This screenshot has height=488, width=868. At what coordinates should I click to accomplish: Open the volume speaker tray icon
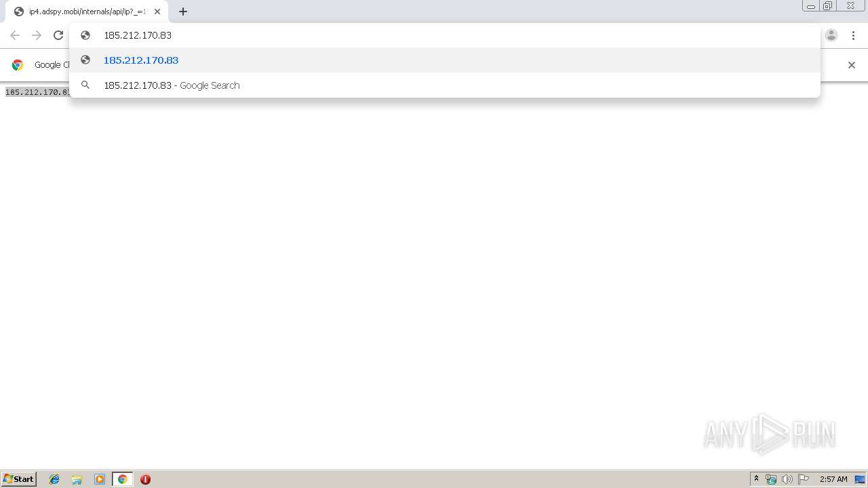tap(787, 479)
